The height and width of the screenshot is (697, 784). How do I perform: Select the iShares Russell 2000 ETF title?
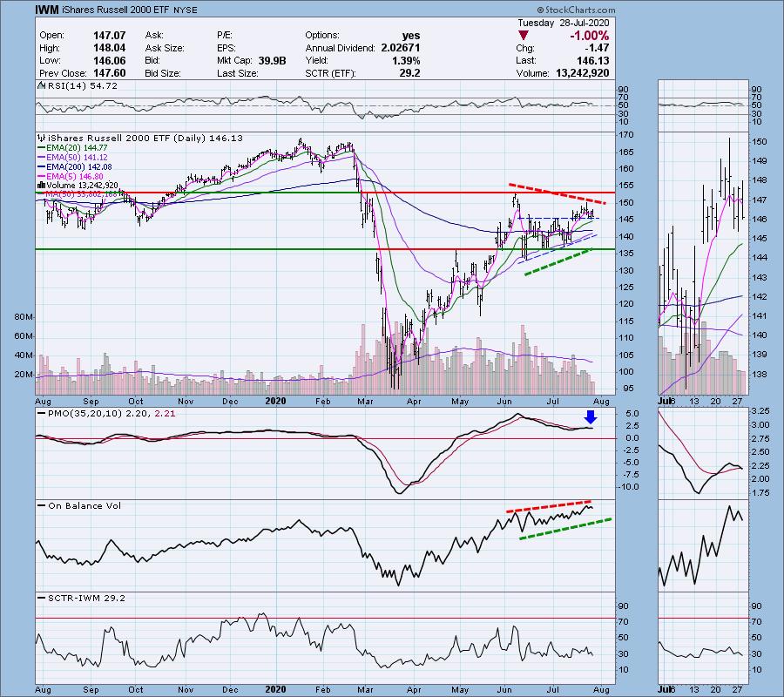(116, 10)
